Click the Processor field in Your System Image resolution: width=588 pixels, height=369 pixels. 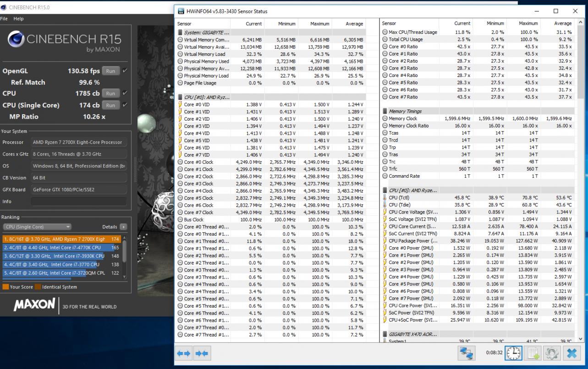[x=80, y=142]
